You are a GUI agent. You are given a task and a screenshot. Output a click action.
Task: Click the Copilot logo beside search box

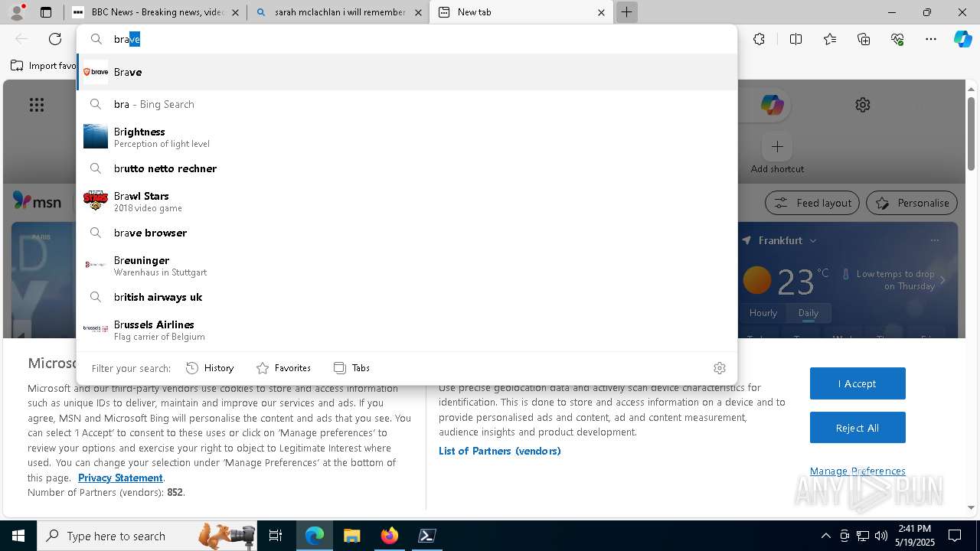772,105
